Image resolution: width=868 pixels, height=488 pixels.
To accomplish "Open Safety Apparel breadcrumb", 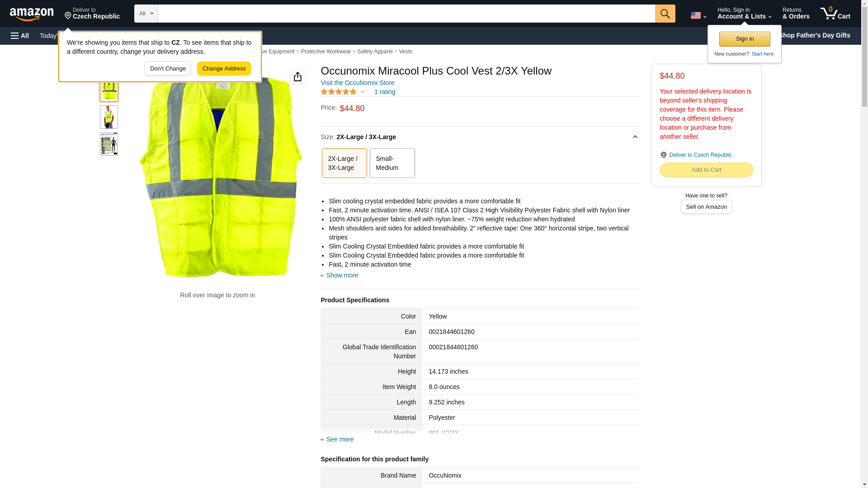I will pos(374,52).
